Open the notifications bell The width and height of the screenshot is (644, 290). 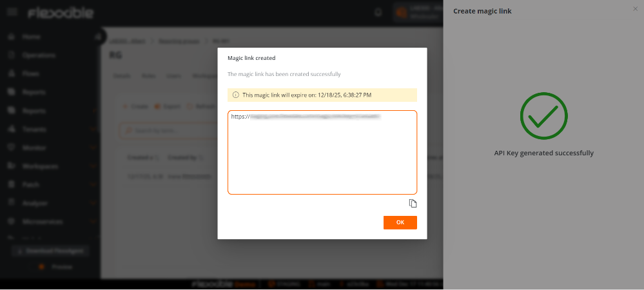point(378,12)
